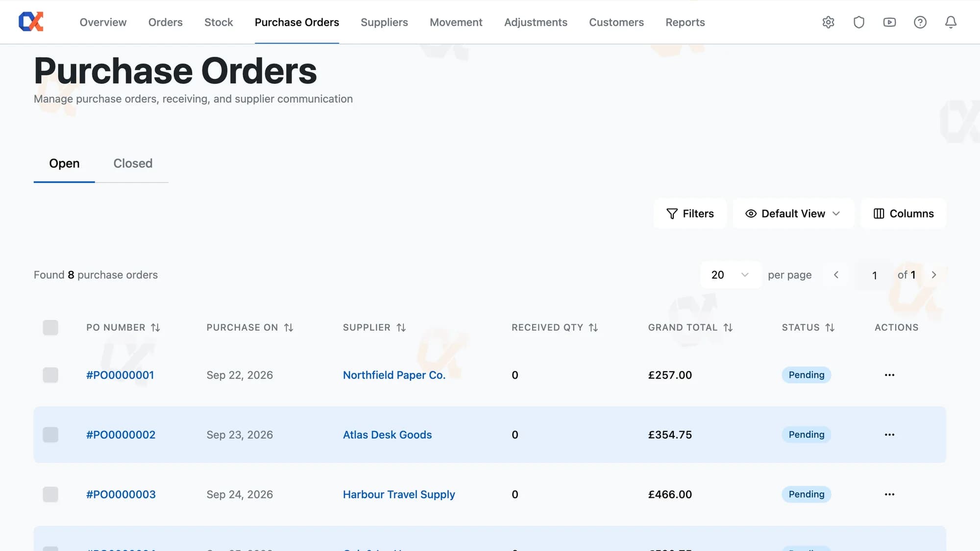The image size is (980, 551).
Task: Open actions menu for #PO0000001
Action: pyautogui.click(x=889, y=375)
